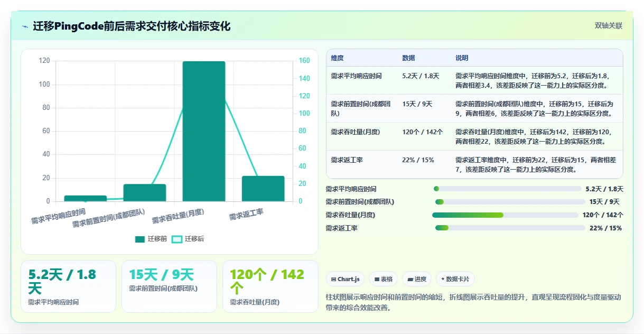The image size is (644, 334).
Task: Select the Chart.js tag chip
Action: click(x=345, y=279)
